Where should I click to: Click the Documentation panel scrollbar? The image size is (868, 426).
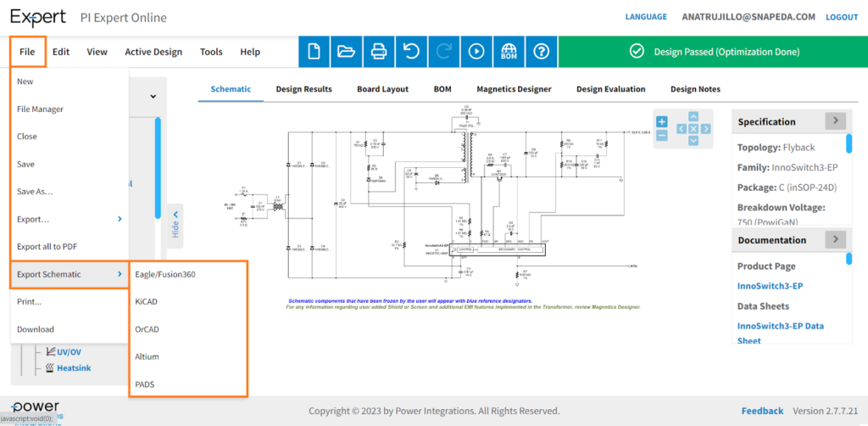tap(849, 259)
